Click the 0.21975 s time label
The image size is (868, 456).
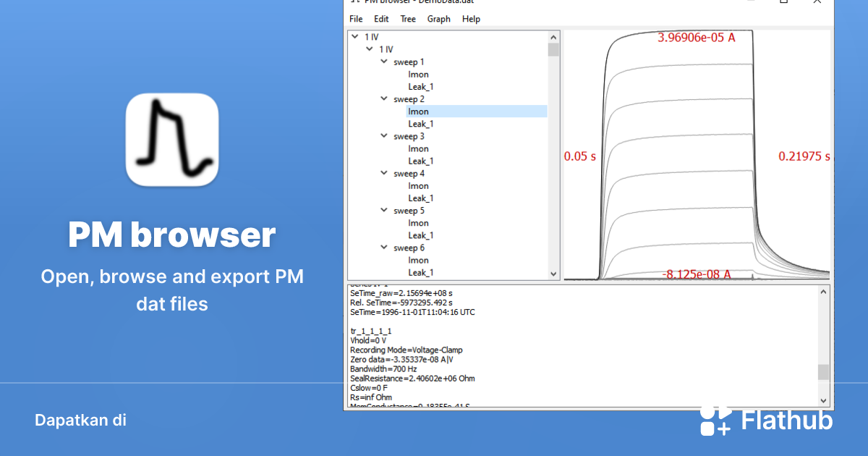[x=804, y=156]
